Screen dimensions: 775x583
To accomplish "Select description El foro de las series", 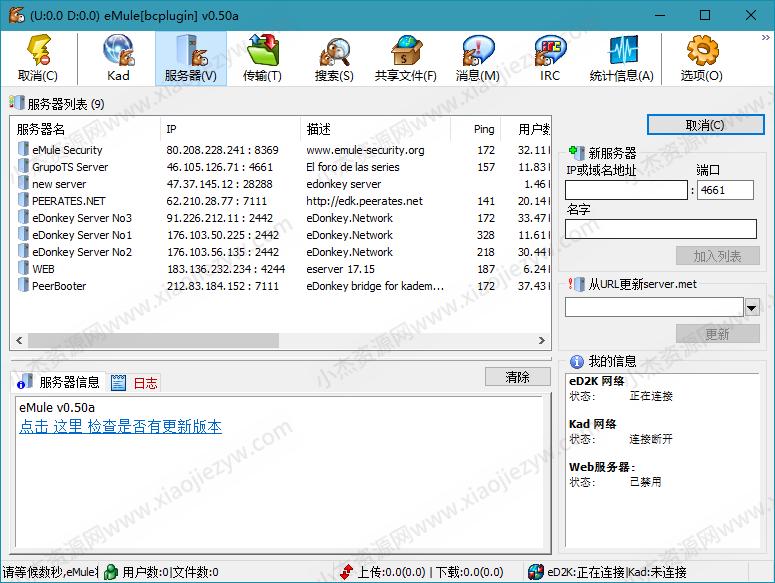I will click(x=353, y=167).
